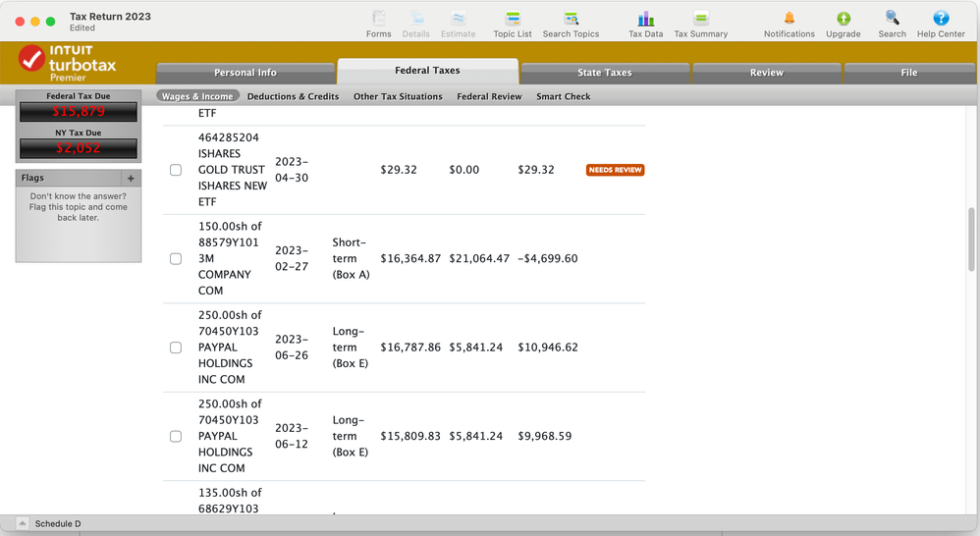Tick the PayPal 2023-06-12 sale checkbox
The image size is (980, 536).
pos(176,436)
